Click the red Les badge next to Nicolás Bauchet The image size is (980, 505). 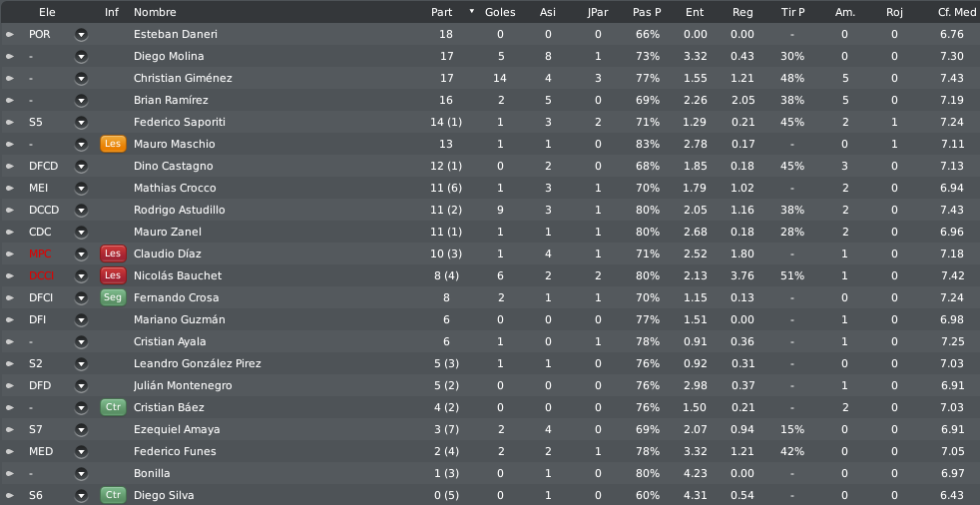(113, 275)
